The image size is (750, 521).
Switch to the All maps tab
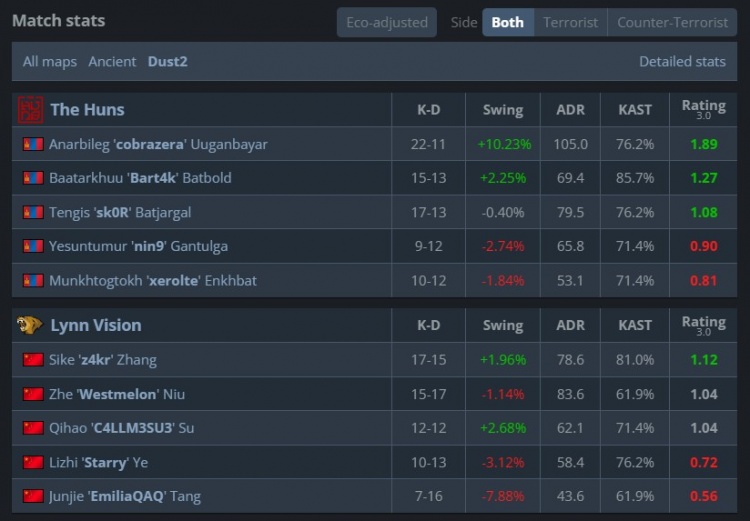point(50,61)
